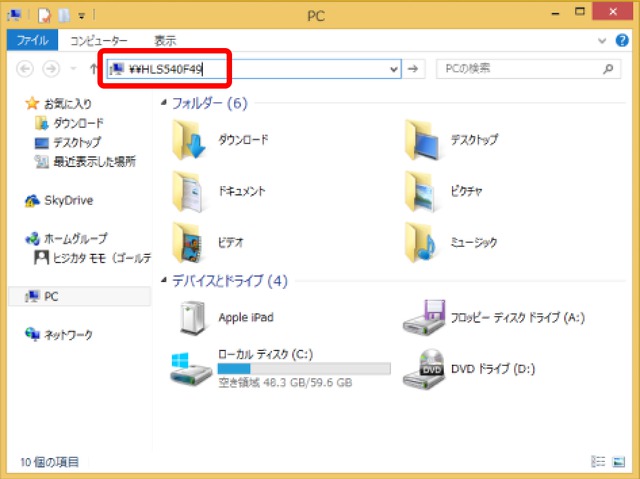Click the SkyDrive cloud icon

click(32, 200)
